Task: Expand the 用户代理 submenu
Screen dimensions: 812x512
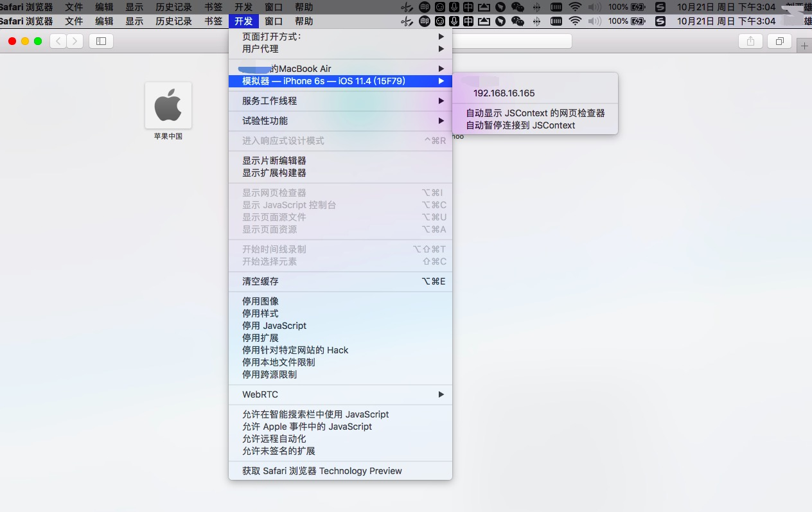Action: point(340,49)
